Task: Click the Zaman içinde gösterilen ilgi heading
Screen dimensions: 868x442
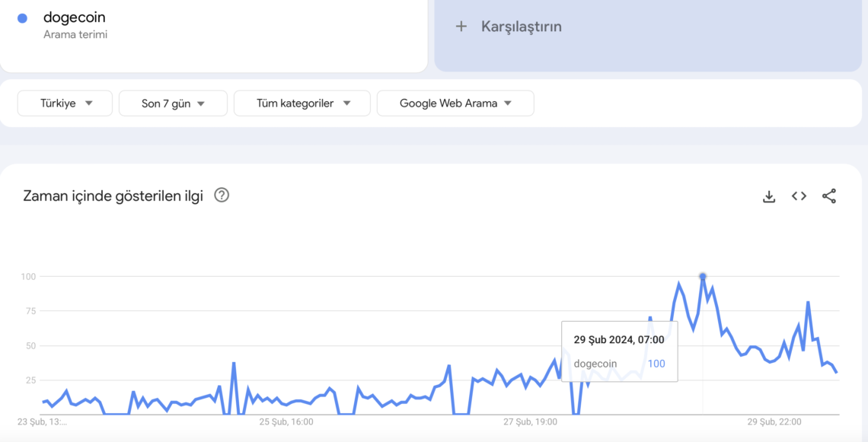Action: pyautogui.click(x=113, y=196)
